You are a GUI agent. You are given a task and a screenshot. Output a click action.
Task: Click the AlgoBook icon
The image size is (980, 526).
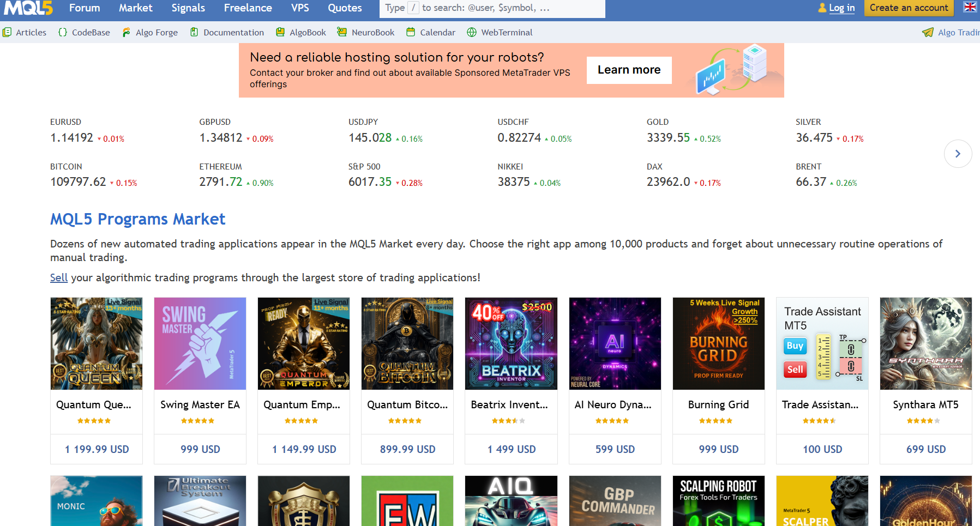pos(280,32)
